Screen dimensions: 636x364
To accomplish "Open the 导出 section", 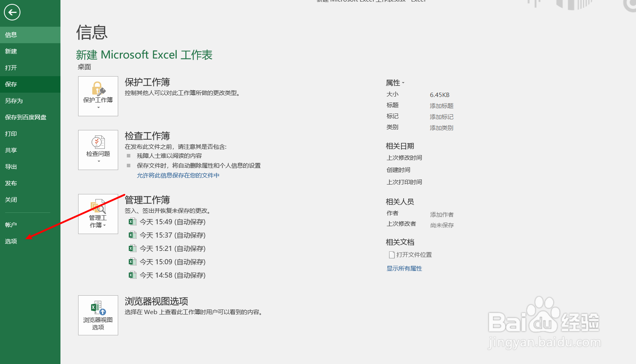I will point(11,166).
